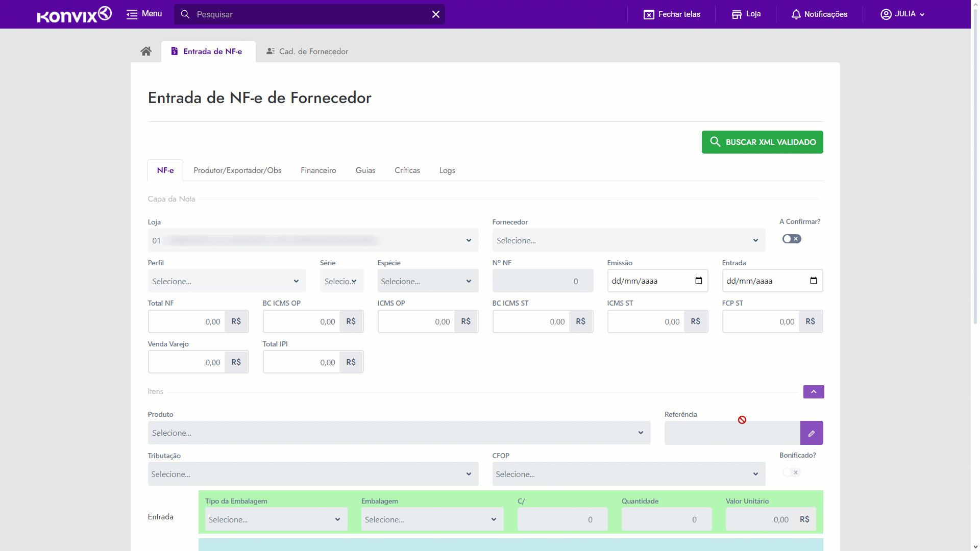Open the Entrada date calendar icon

tap(814, 281)
